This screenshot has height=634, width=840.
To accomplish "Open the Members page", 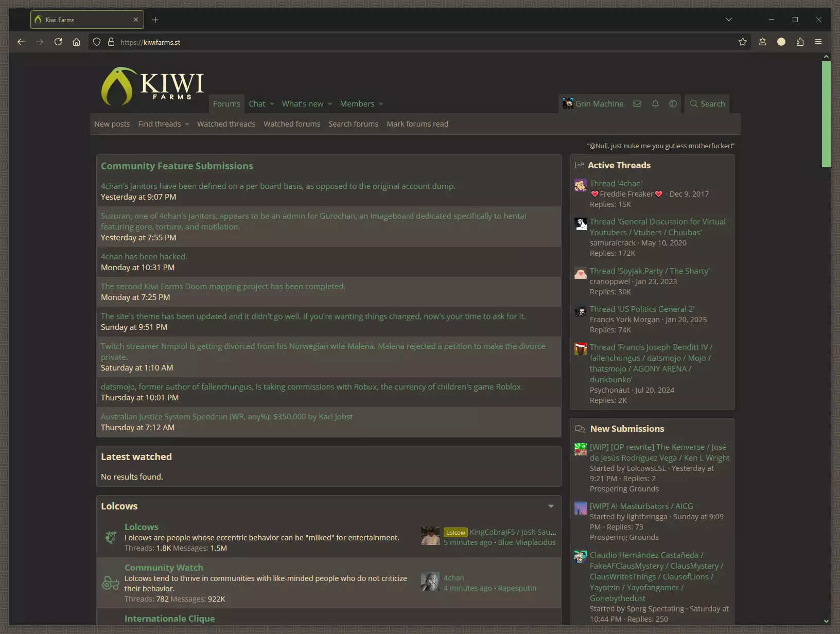I will click(x=357, y=103).
